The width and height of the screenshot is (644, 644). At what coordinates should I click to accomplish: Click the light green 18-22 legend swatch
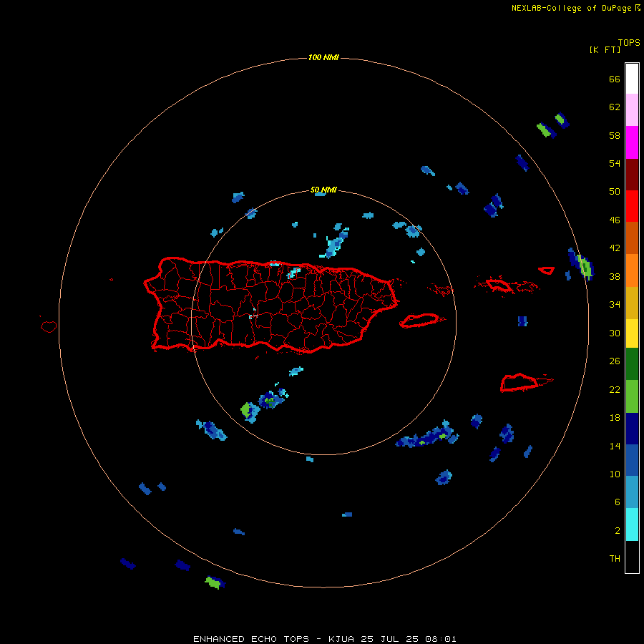click(x=632, y=396)
